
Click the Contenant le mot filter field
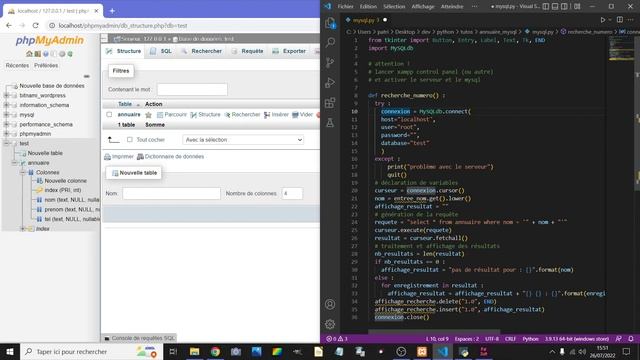pos(192,89)
